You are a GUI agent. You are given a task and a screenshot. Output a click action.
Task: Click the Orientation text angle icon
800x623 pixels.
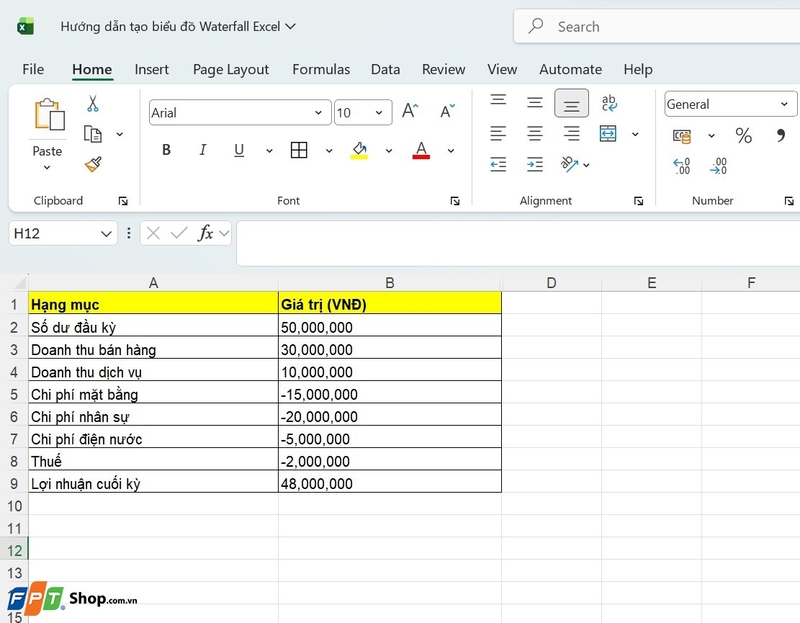click(569, 164)
